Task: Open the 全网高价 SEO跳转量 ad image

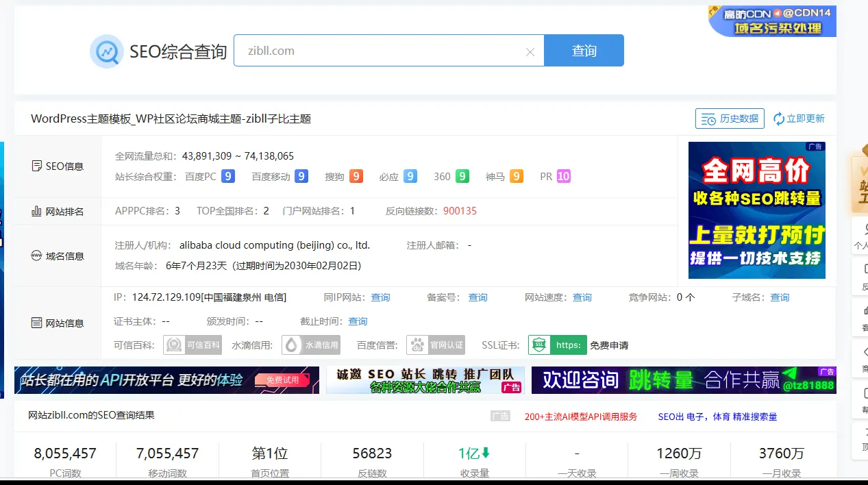Action: [x=757, y=210]
